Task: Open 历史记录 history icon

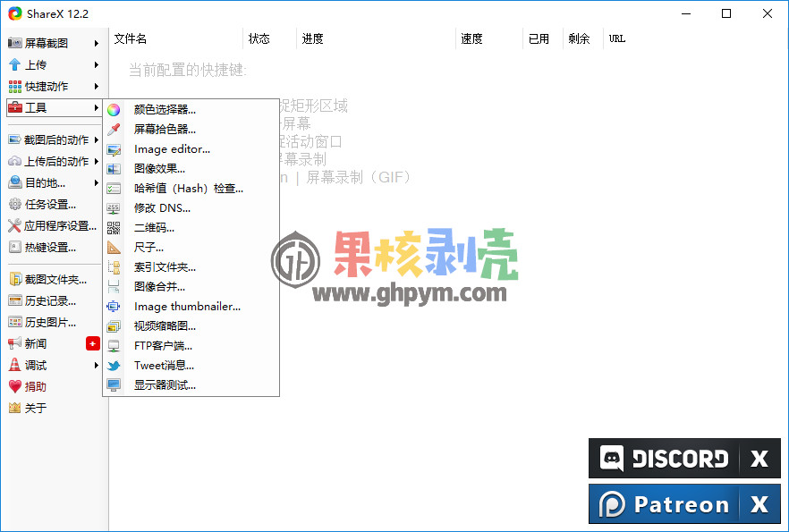Action: [15, 300]
